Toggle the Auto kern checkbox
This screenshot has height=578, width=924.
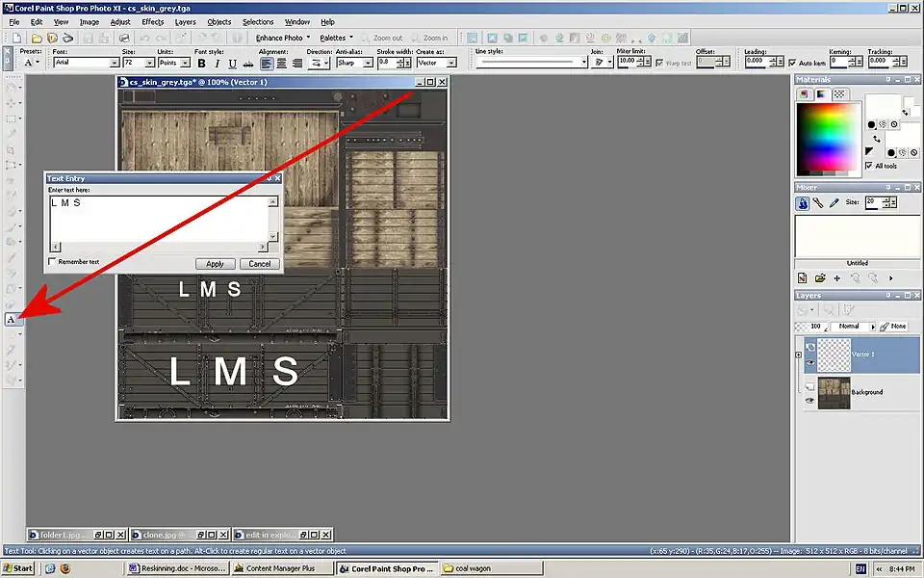tap(791, 64)
